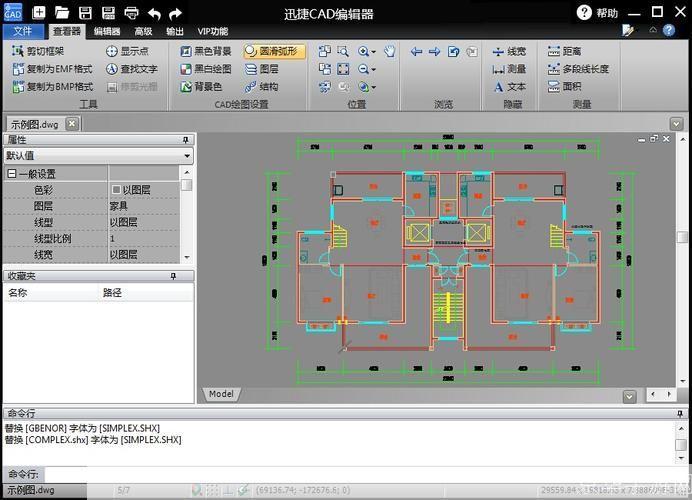Open 背景色 background color picker
Viewport: 692px width, 500px height.
coord(201,86)
